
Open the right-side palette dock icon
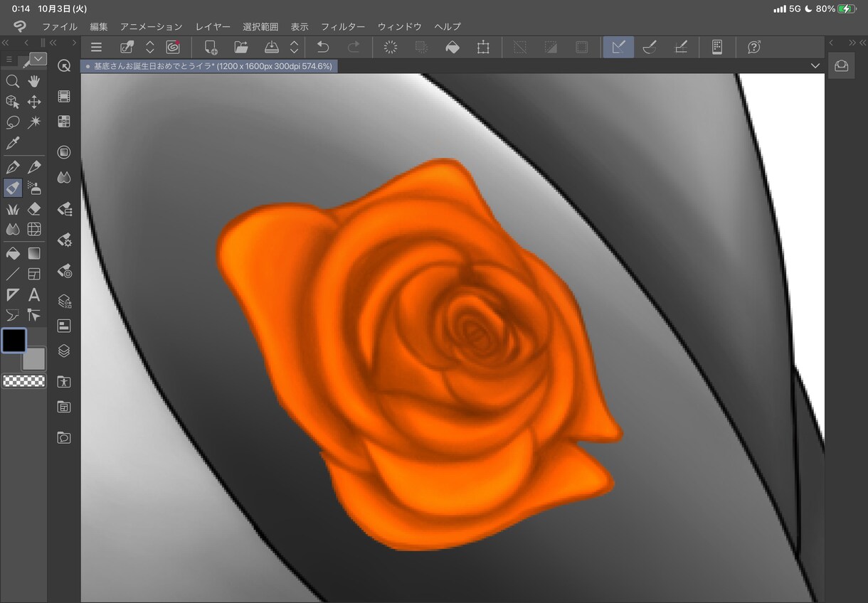(x=842, y=65)
